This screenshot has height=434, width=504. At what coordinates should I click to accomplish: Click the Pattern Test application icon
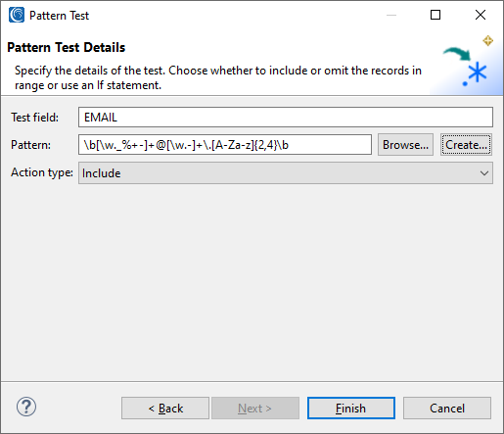click(17, 15)
